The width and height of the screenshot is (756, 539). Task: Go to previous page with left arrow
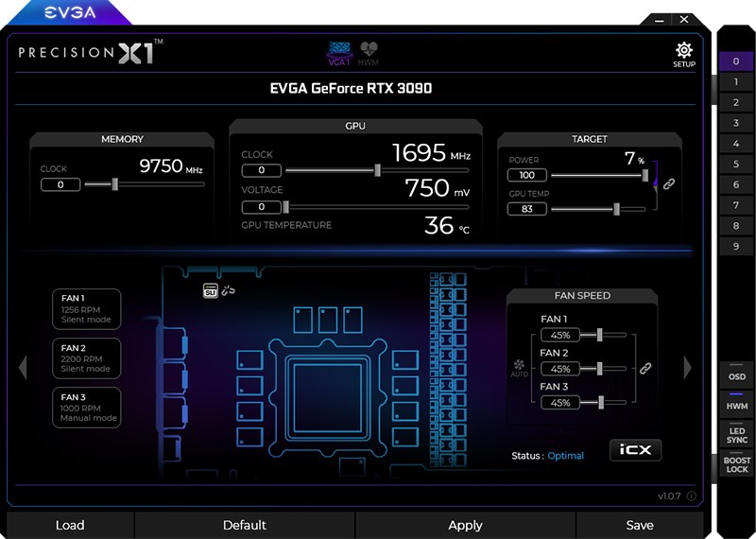point(23,368)
